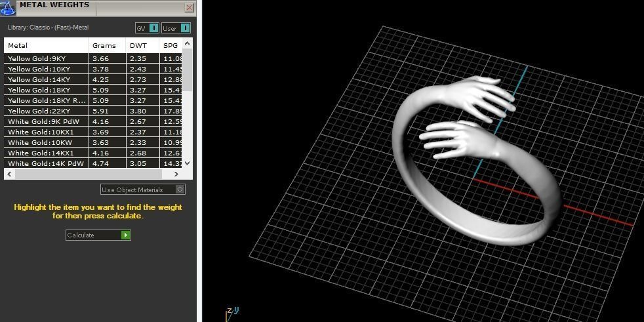Screen dimensions: 644x322
Task: Select the Yellow Gold:22KY row
Action: click(x=93, y=111)
